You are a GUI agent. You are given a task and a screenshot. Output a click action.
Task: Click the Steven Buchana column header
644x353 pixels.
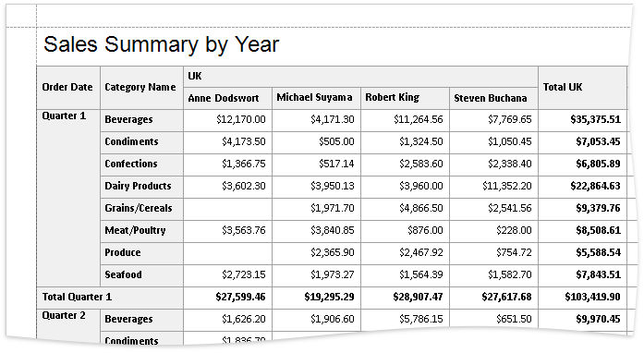click(x=493, y=98)
